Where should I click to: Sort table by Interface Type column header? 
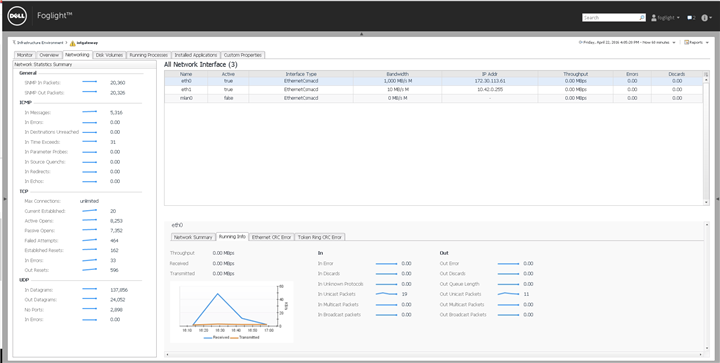(301, 74)
